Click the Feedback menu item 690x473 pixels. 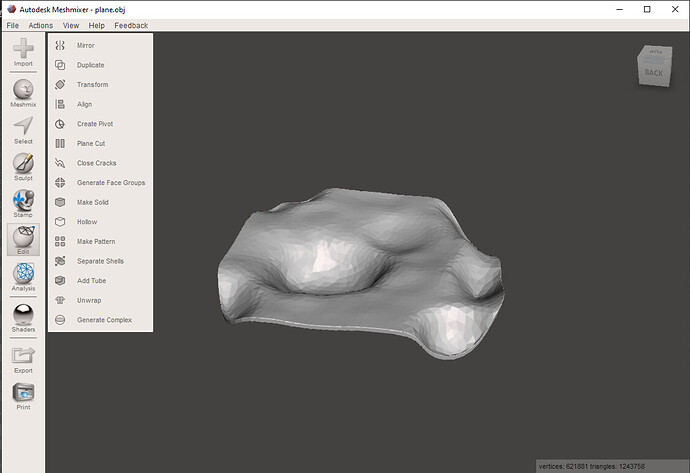(x=131, y=25)
